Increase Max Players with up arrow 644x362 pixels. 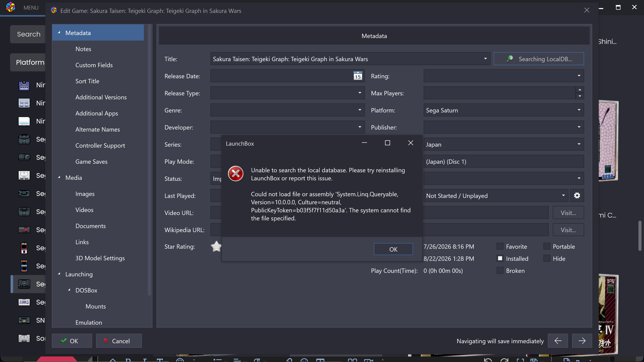[x=579, y=90]
